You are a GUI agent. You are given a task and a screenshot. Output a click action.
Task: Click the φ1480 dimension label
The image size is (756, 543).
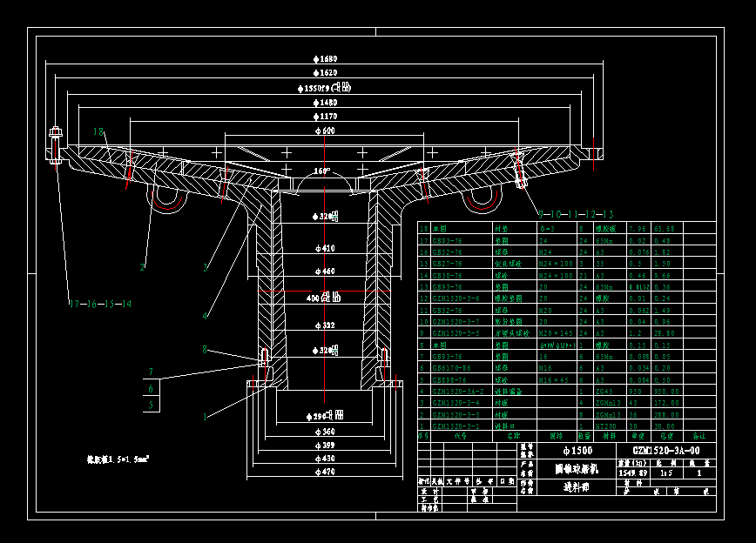[326, 102]
